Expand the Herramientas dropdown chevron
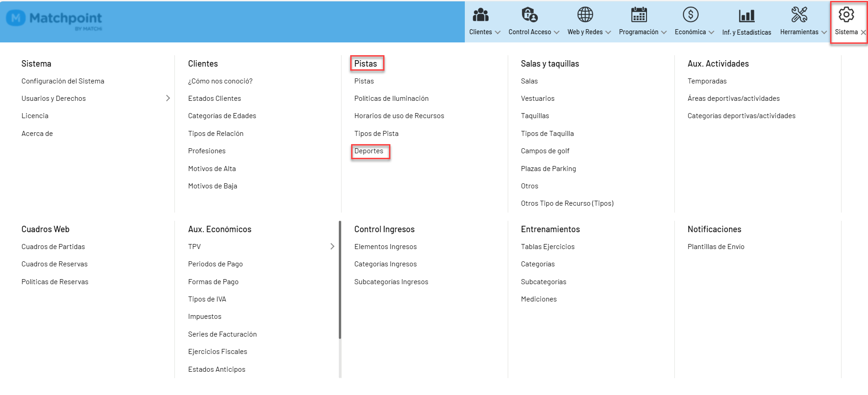 point(824,32)
